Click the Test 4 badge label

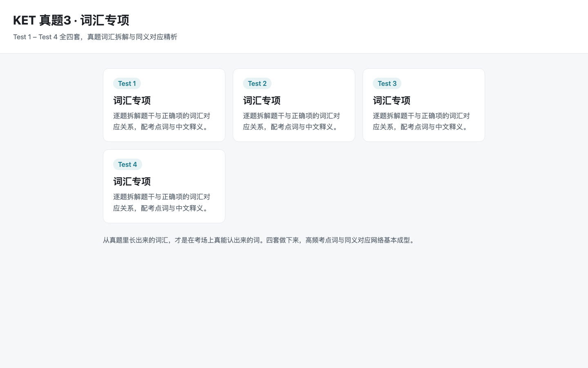click(x=127, y=164)
